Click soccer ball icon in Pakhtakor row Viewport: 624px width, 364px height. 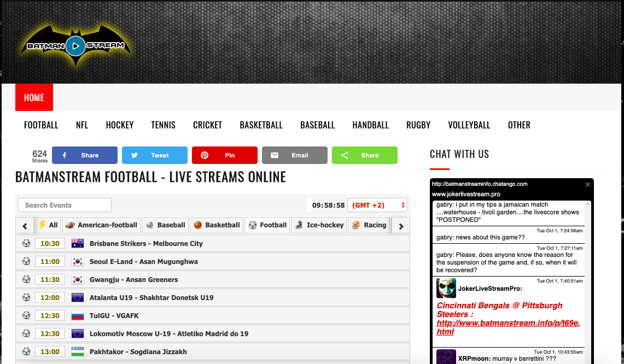point(26,351)
